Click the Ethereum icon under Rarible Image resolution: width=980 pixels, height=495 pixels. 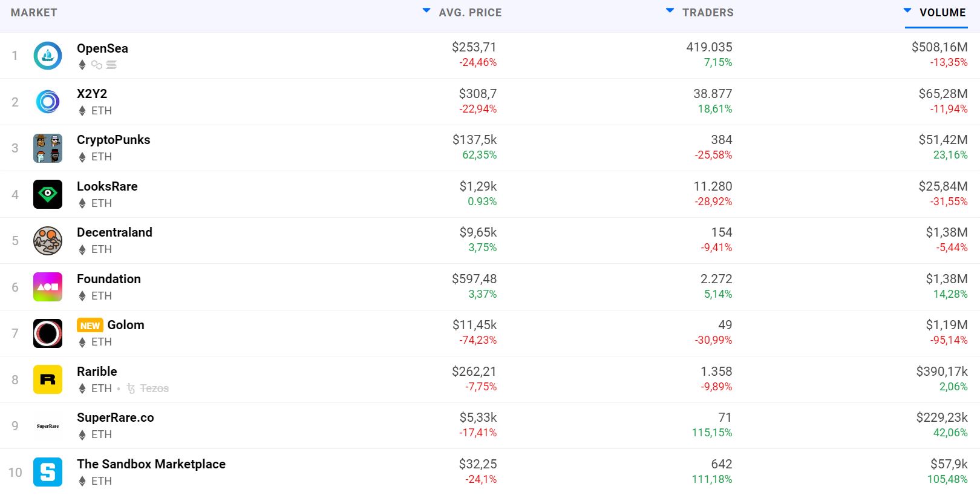[82, 388]
